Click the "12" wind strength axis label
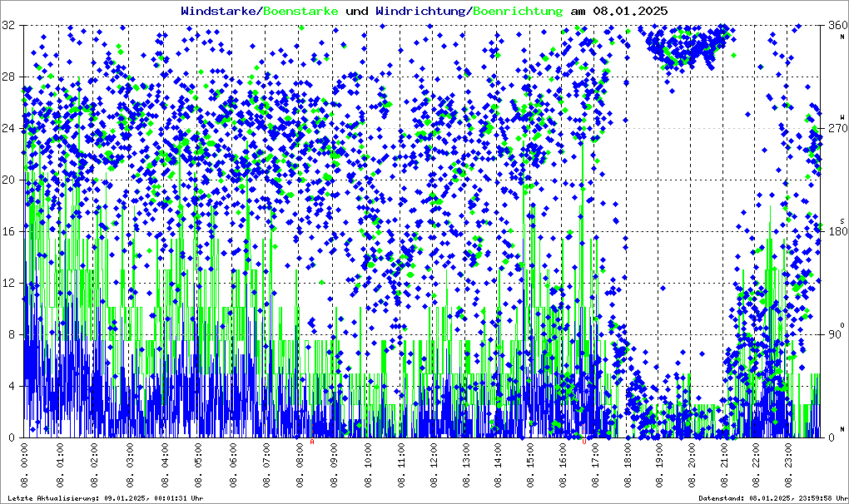849x504 pixels. (8, 284)
